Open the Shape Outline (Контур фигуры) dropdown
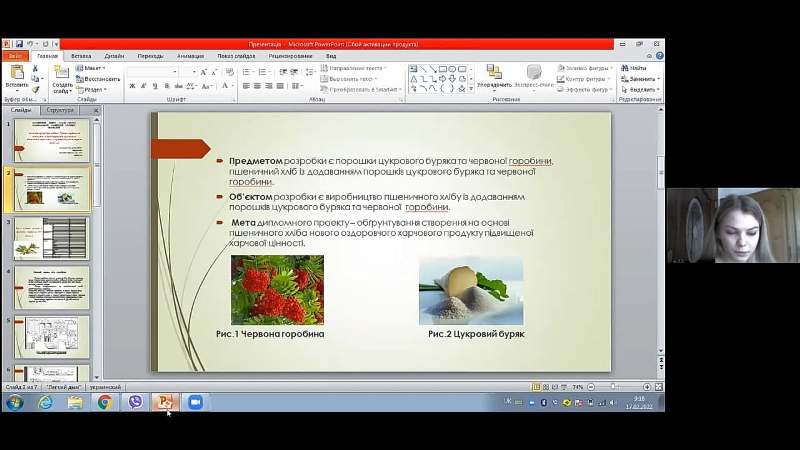800x450 pixels. pos(584,79)
